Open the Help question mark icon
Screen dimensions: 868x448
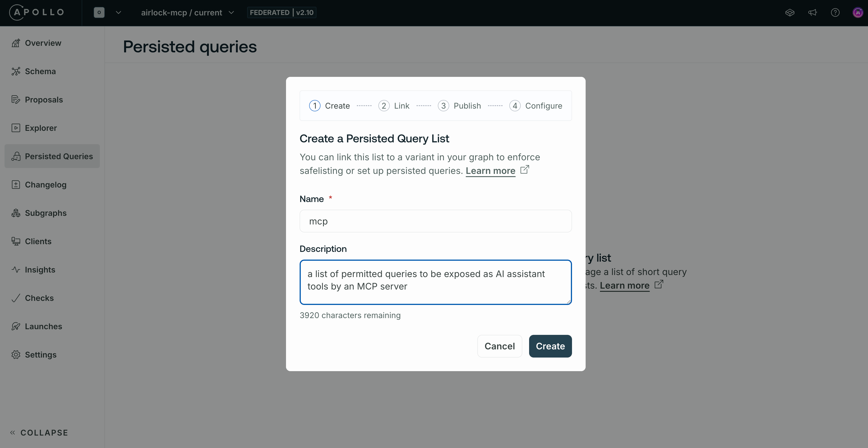tap(836, 12)
